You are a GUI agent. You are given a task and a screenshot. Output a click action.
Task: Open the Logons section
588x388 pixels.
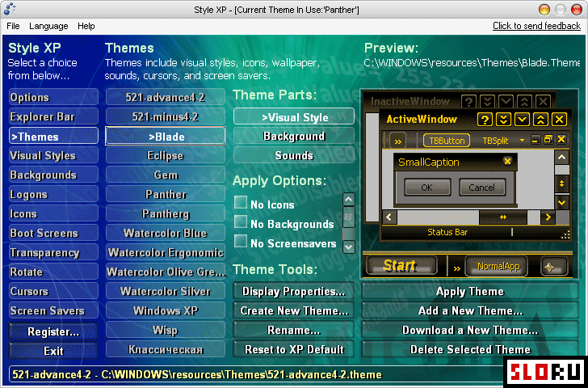point(53,194)
